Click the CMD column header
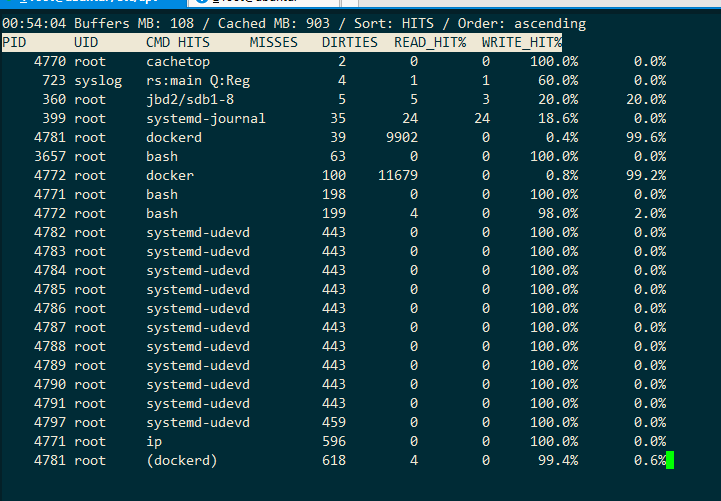 click(x=158, y=42)
